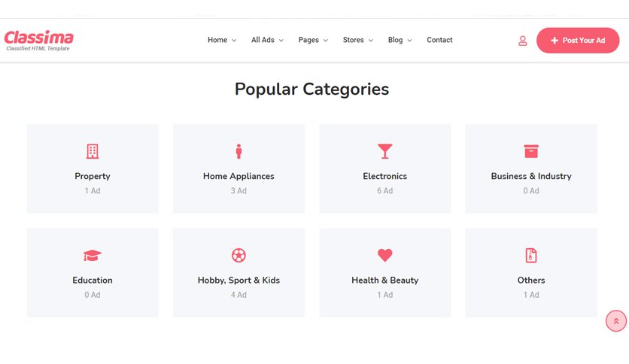Open the Business & Industry box icon
The width and height of the screenshot is (629, 364).
click(x=531, y=151)
